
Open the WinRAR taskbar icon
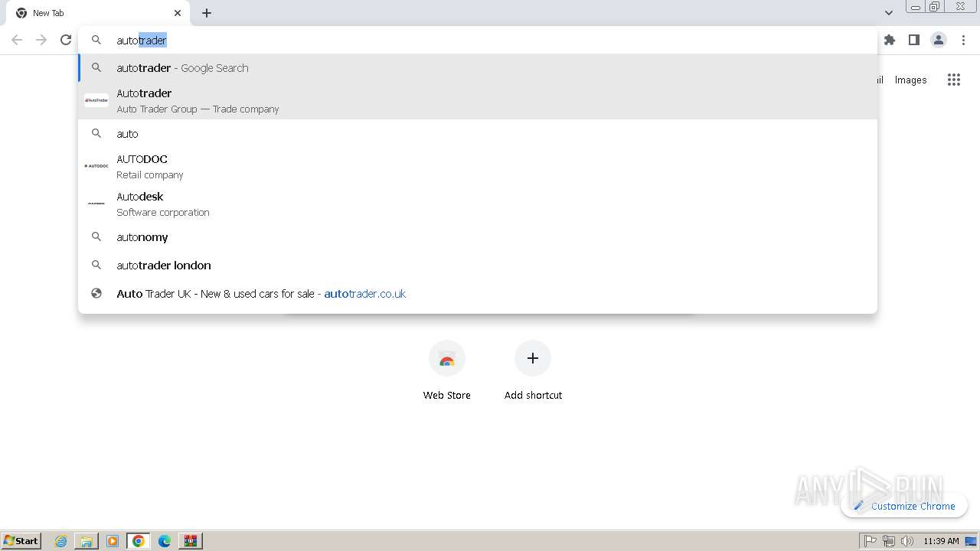(191, 541)
